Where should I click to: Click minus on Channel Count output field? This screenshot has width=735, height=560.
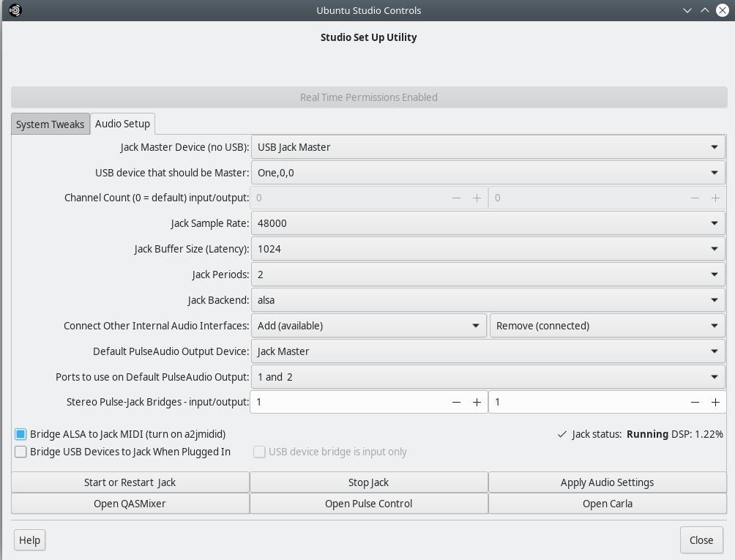[x=695, y=198]
